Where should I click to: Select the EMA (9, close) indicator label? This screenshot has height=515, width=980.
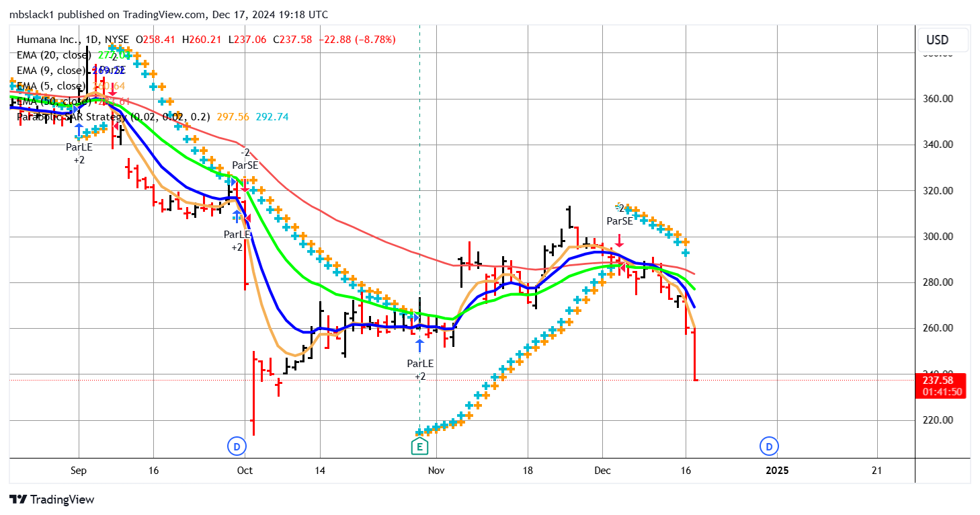(52, 71)
